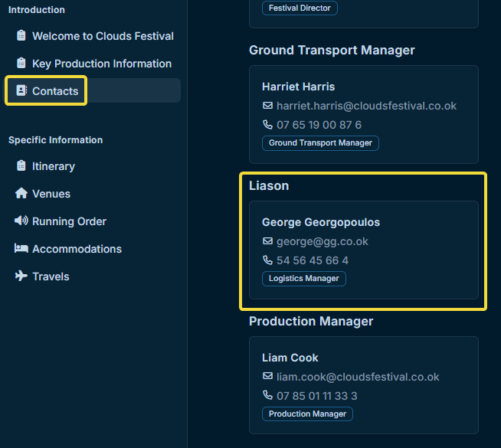Click the Contacts address book icon
501x448 pixels.
pyautogui.click(x=21, y=90)
